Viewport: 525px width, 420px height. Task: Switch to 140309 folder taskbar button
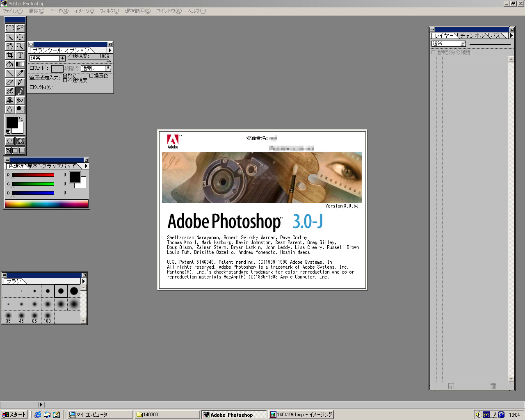(167, 415)
